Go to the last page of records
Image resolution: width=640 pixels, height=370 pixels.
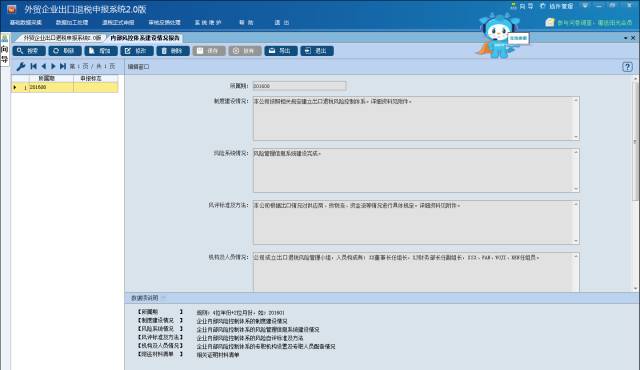point(62,66)
